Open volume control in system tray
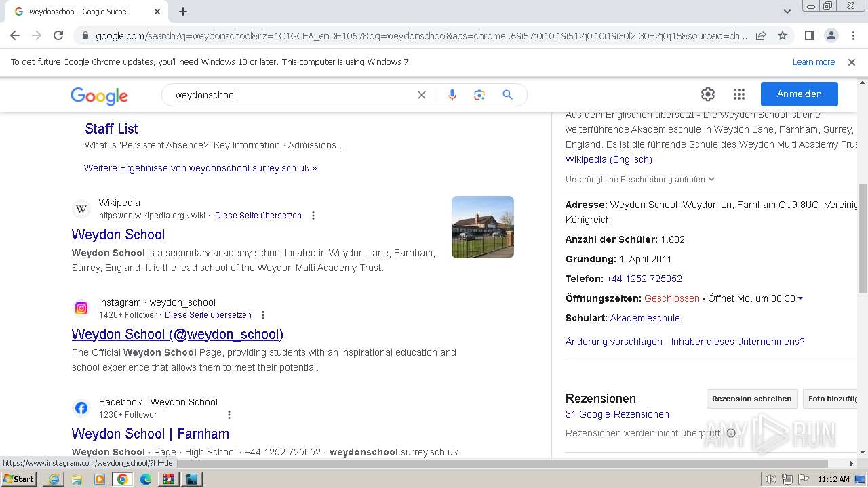The image size is (868, 488). point(771,479)
